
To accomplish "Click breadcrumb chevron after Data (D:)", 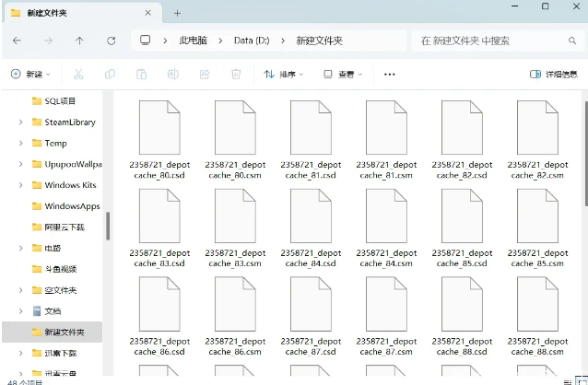I will pos(283,41).
